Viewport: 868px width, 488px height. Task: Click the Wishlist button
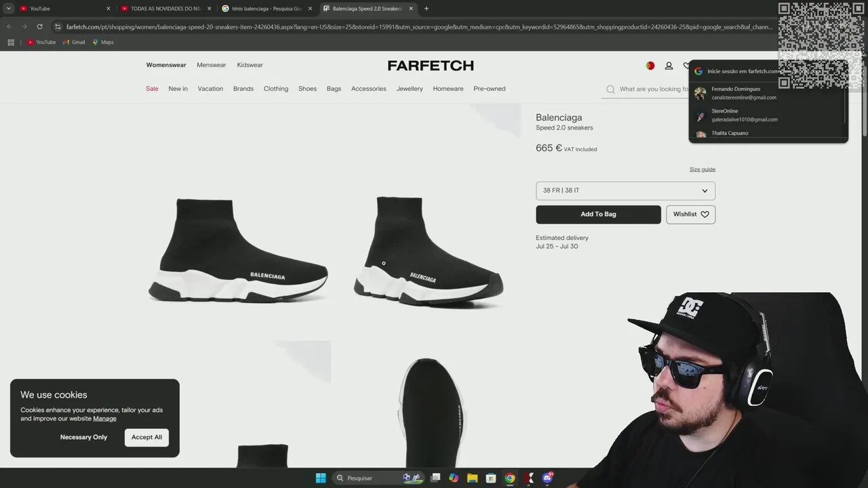[x=690, y=214]
